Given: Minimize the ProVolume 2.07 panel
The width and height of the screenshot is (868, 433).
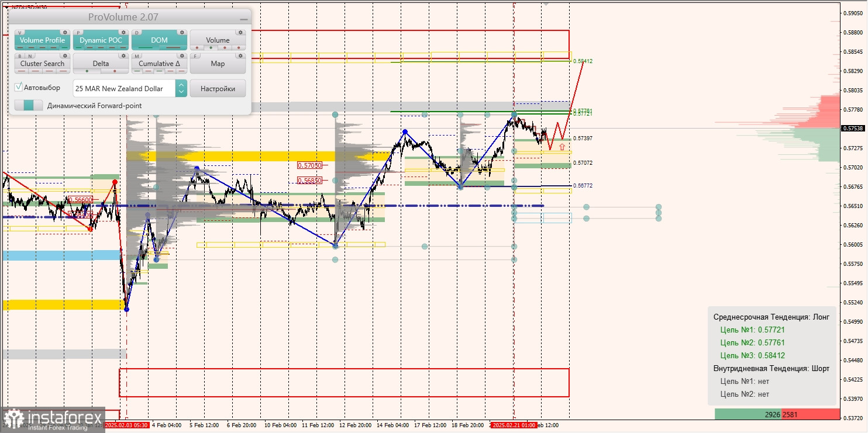Looking at the screenshot, I should point(243,19).
